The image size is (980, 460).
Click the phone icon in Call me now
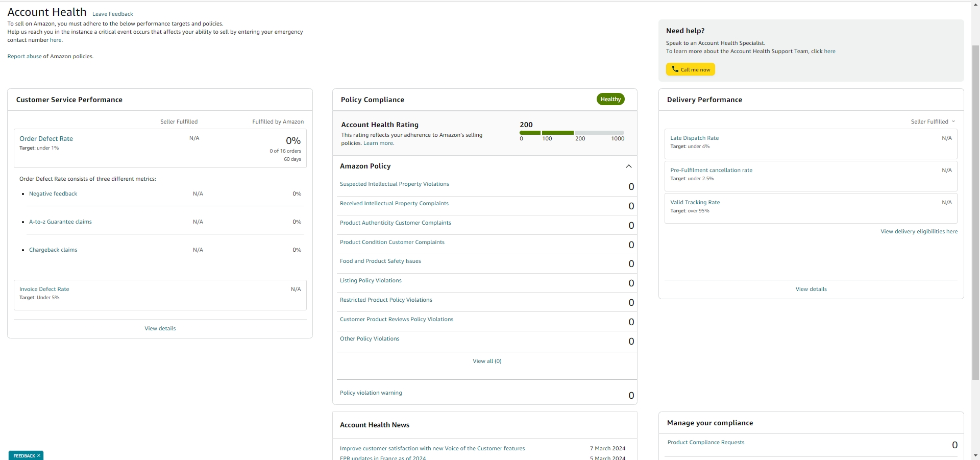[675, 69]
